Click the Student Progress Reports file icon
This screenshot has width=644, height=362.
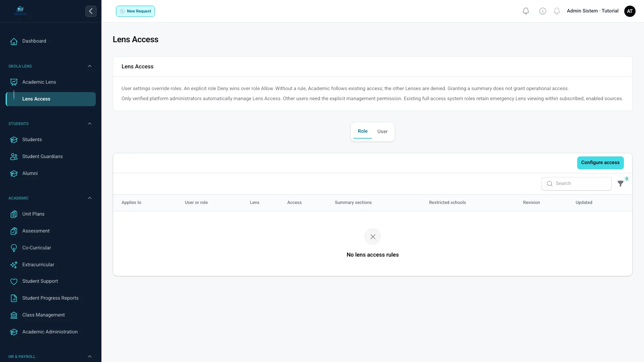[x=14, y=298]
